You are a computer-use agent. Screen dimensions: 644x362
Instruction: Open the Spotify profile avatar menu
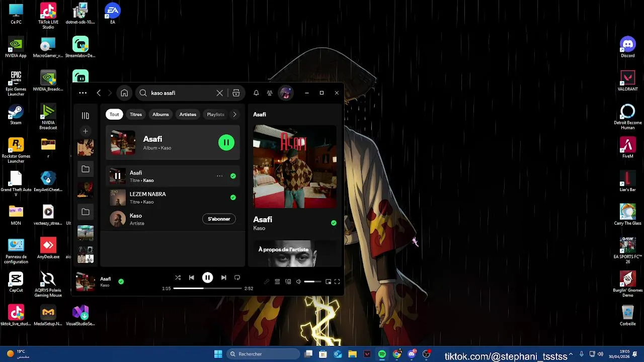point(286,93)
